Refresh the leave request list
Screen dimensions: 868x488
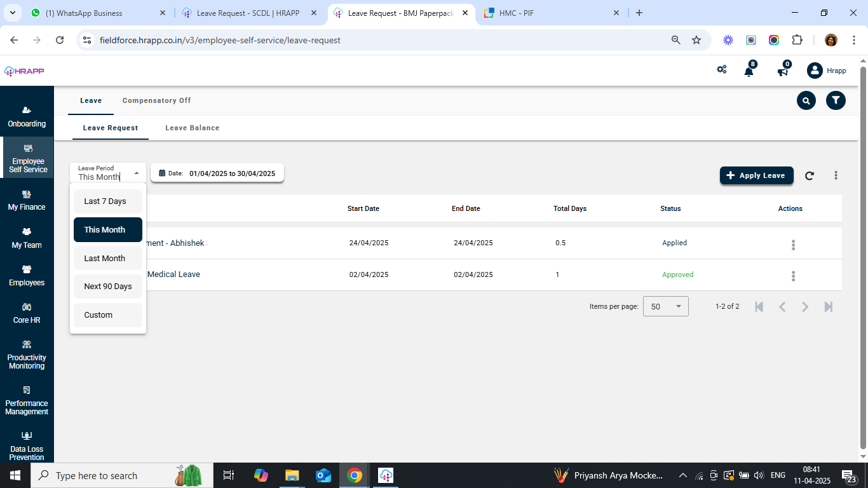tap(810, 176)
